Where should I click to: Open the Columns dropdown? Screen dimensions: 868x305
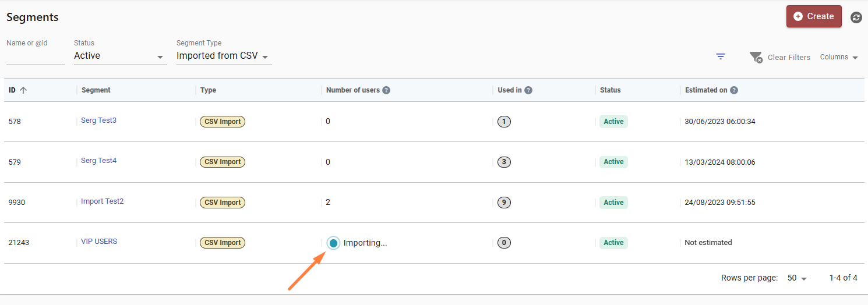(839, 57)
